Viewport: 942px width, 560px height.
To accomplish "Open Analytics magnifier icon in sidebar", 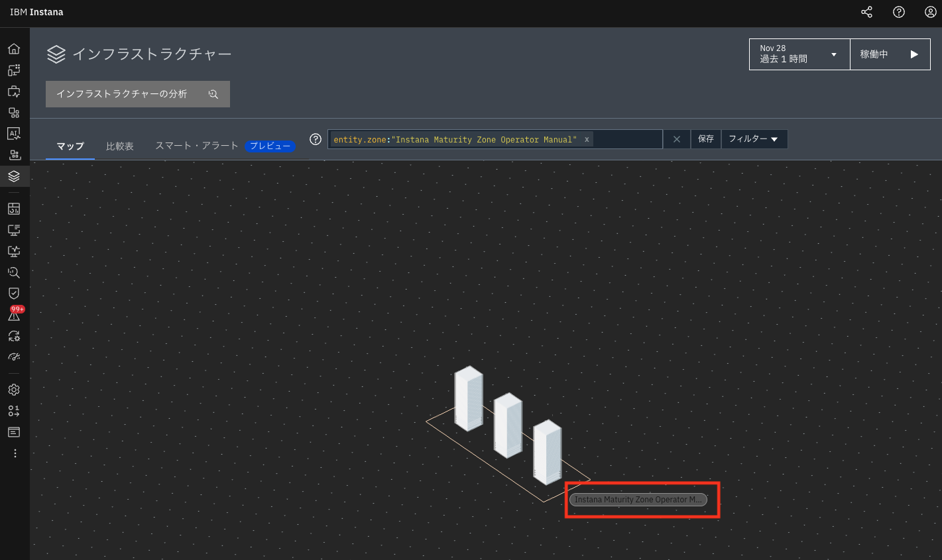I will click(x=14, y=272).
